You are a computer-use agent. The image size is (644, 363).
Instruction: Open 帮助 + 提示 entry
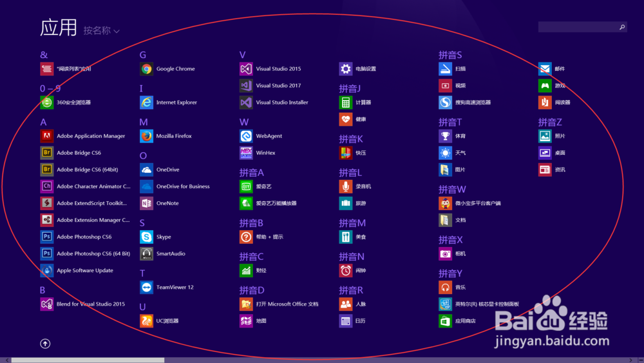tap(261, 237)
